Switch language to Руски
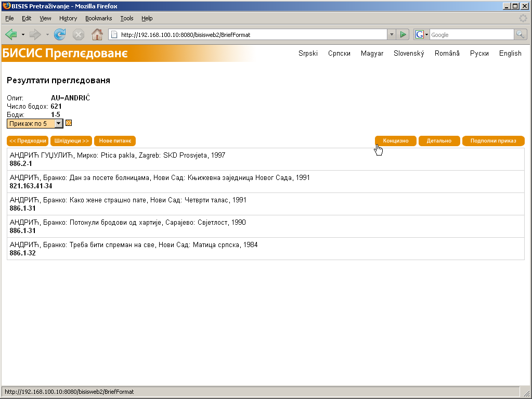The height and width of the screenshot is (399, 532). coord(479,53)
